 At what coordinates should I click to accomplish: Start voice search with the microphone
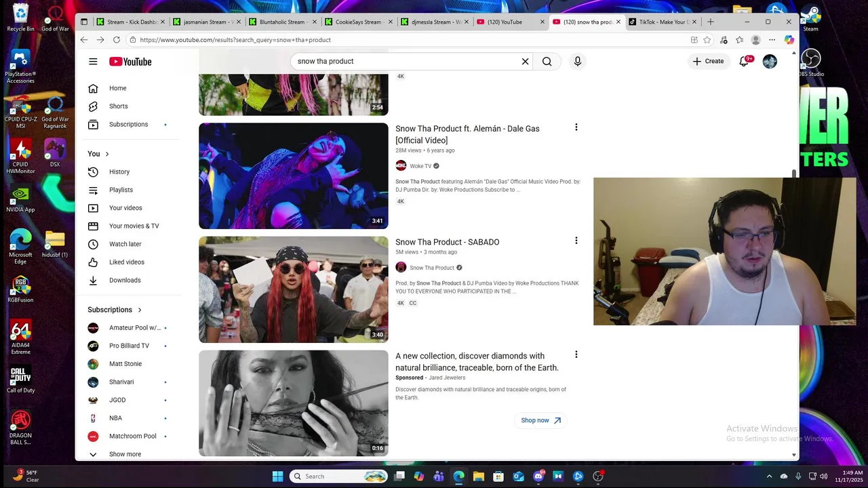[x=578, y=62]
